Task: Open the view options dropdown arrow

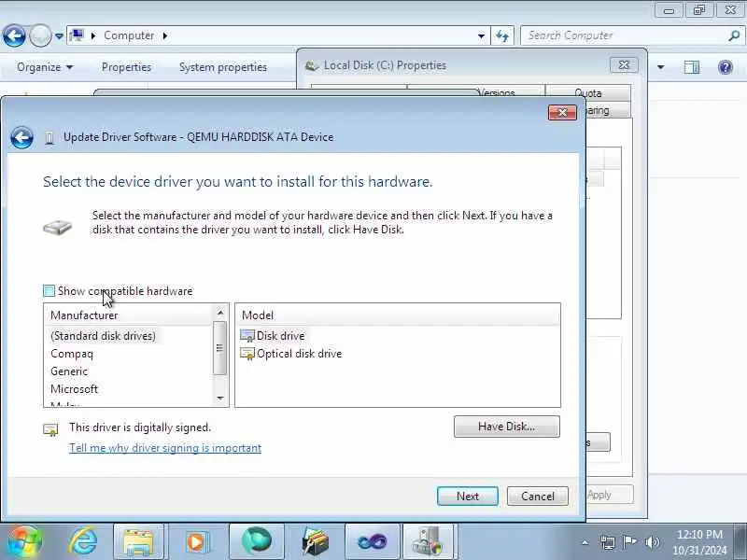Action: tap(660, 67)
